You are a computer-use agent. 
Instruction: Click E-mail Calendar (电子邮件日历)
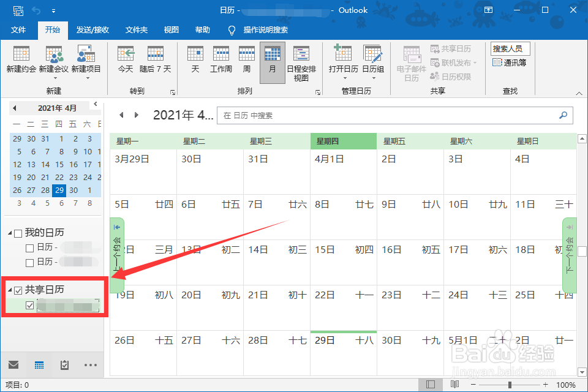[x=412, y=64]
